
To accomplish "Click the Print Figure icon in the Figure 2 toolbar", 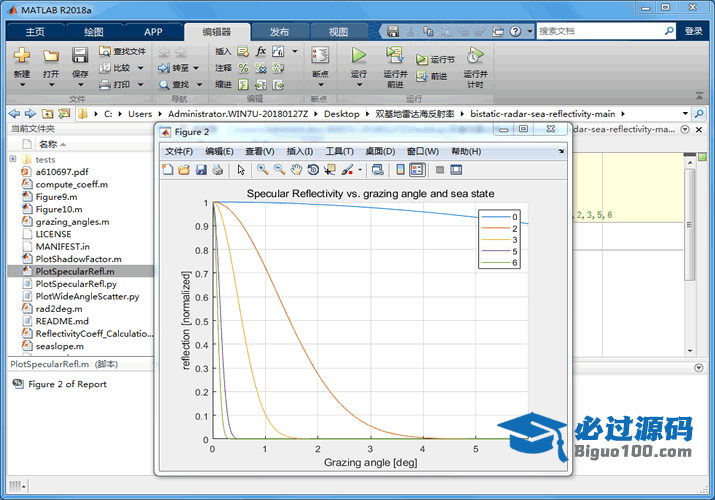I will [x=218, y=170].
